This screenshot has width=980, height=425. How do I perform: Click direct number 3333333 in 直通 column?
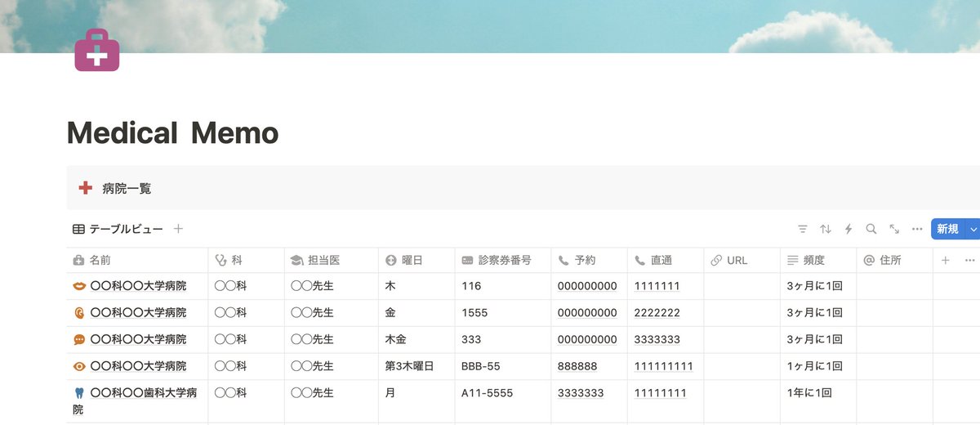[x=657, y=339]
